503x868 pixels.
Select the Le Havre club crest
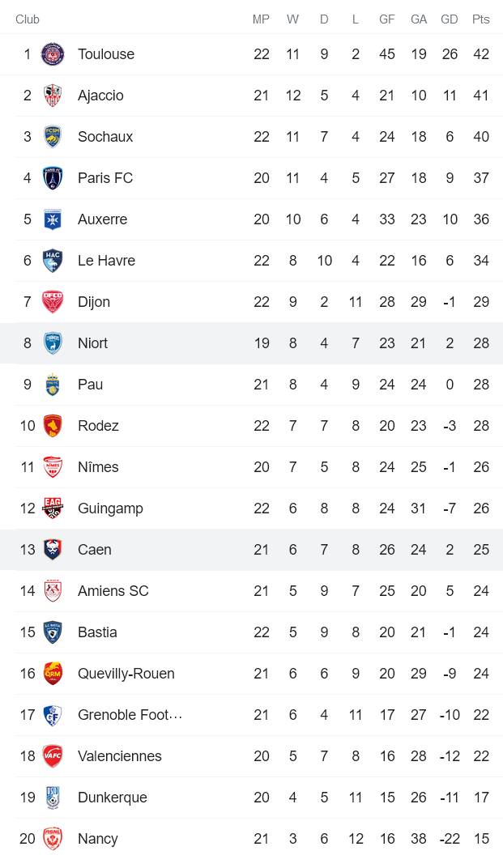tap(53, 260)
